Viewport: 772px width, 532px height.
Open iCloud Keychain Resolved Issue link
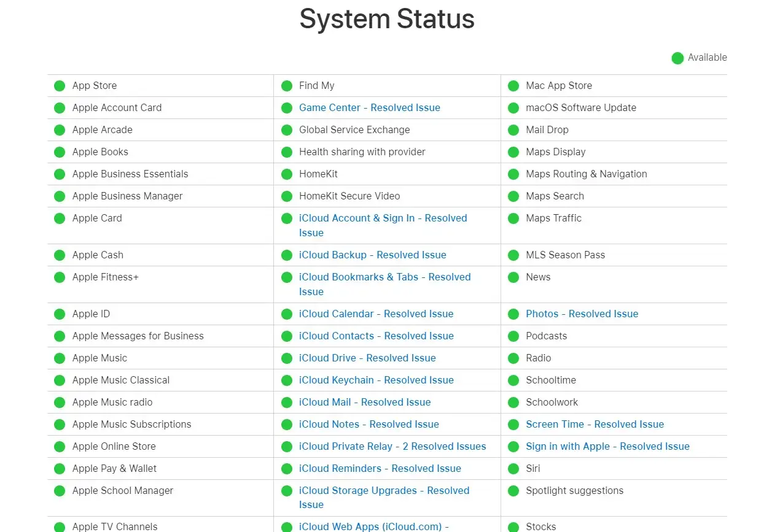pyautogui.click(x=376, y=380)
